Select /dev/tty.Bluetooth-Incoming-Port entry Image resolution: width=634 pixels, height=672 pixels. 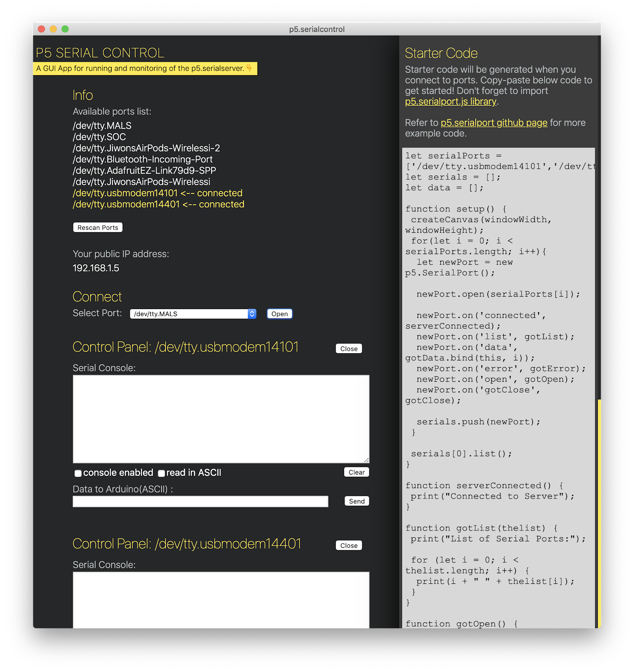point(143,160)
